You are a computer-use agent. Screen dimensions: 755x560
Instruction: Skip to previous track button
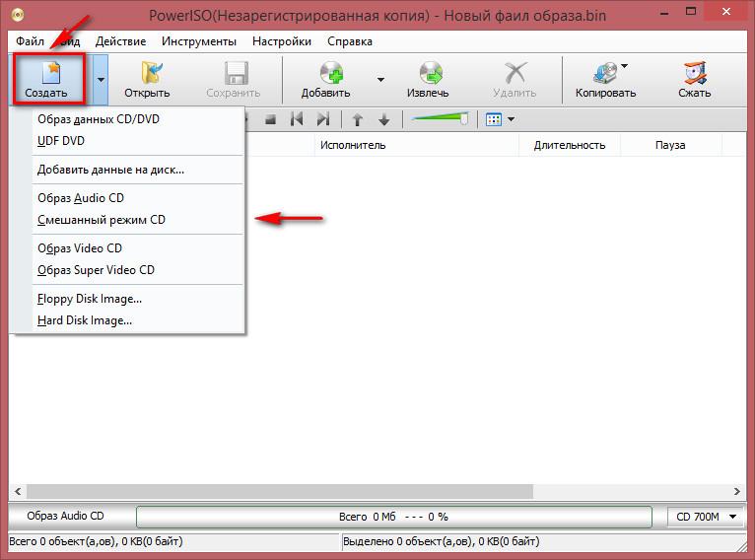point(297,119)
